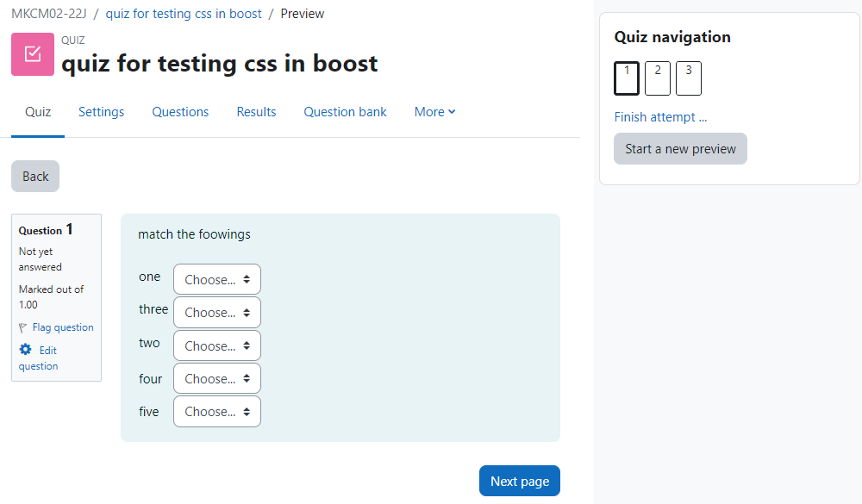Click the Back button
The width and height of the screenshot is (862, 504).
35,177
